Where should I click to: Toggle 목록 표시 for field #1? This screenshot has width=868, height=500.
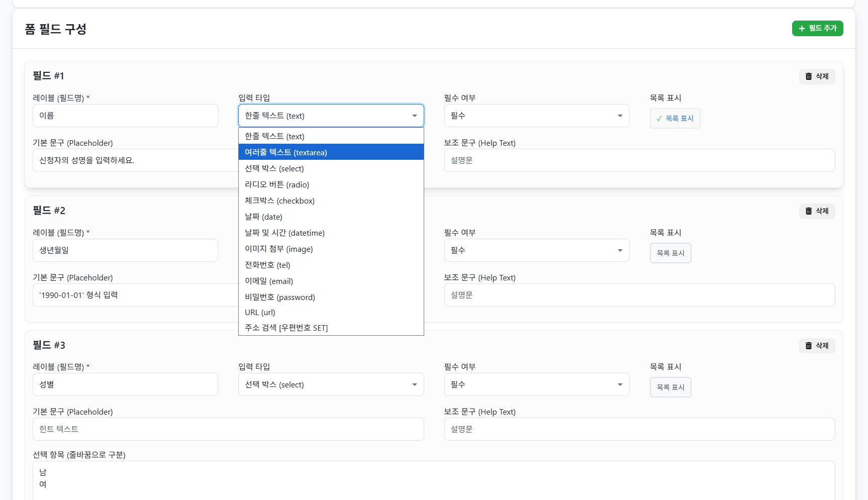pyautogui.click(x=675, y=119)
